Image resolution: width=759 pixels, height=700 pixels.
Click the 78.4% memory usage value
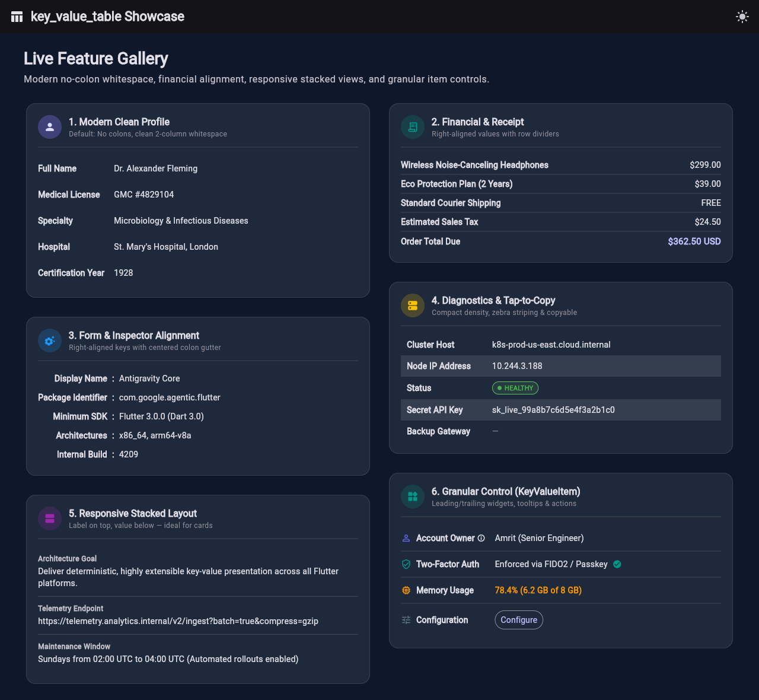coord(538,590)
